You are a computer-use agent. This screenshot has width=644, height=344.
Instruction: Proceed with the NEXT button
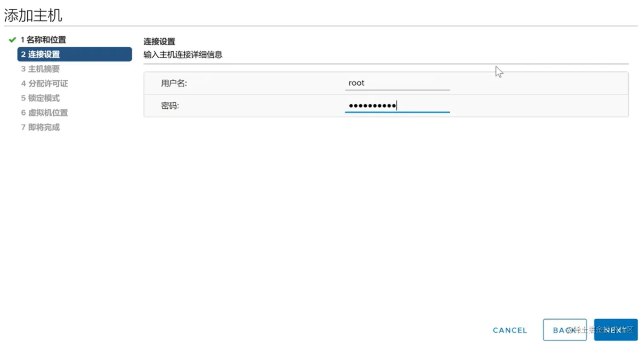pyautogui.click(x=615, y=330)
